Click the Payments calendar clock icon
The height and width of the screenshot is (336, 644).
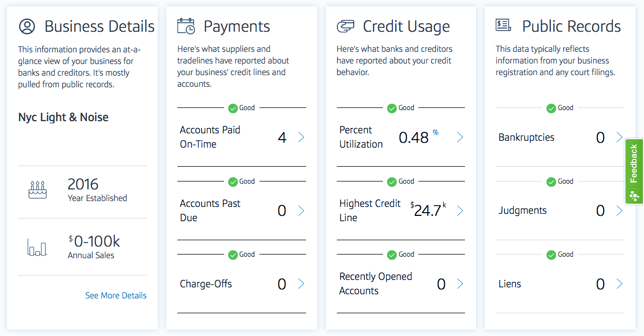[186, 26]
